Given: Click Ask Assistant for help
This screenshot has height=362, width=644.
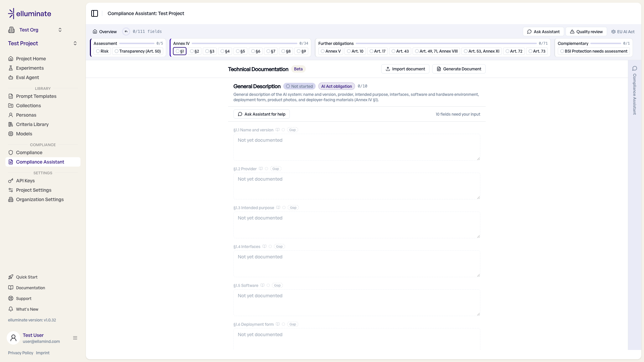Looking at the screenshot, I should point(262,114).
